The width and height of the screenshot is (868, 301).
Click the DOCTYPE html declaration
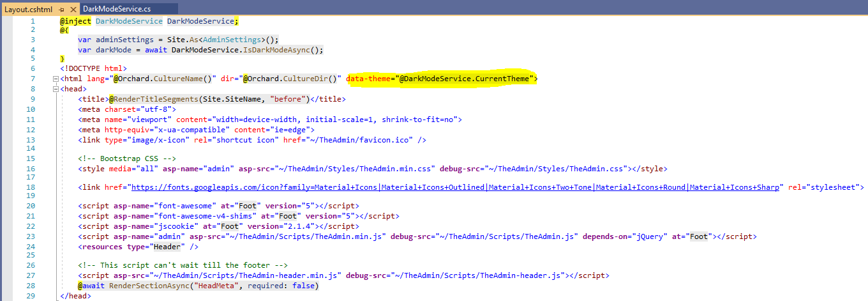(x=93, y=69)
